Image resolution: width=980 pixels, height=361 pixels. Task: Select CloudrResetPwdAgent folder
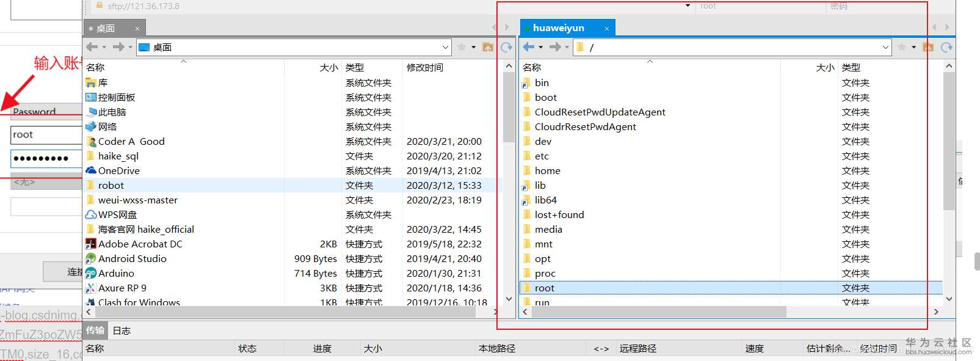coord(579,126)
